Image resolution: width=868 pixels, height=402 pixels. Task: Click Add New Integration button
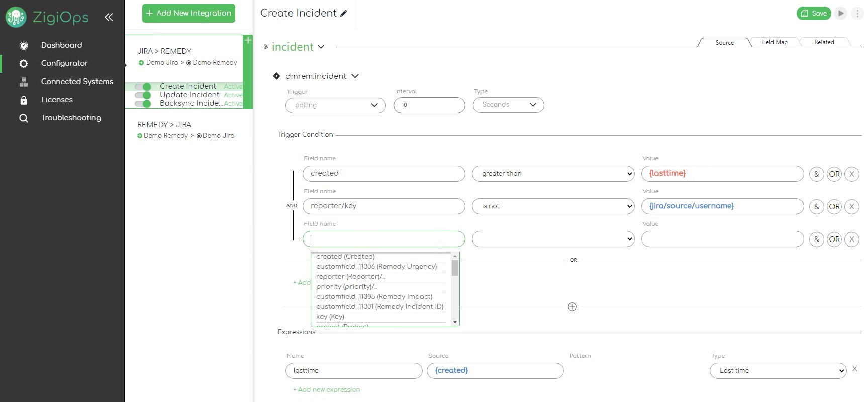188,13
